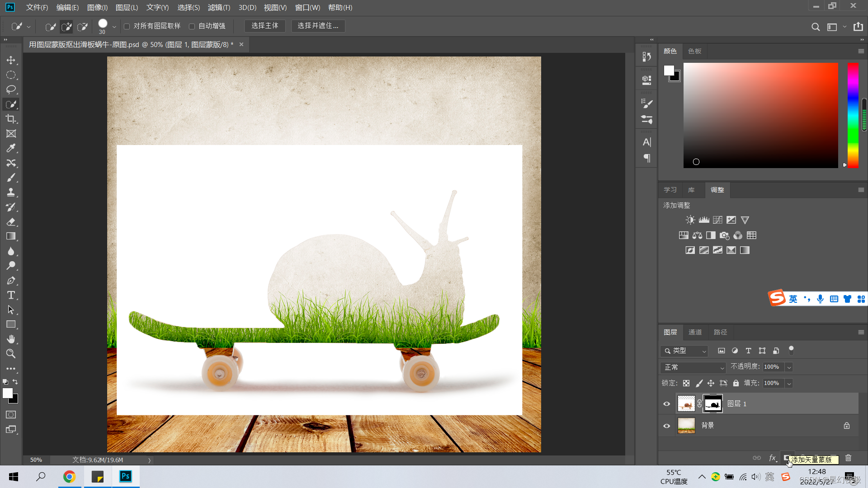Select the Hand tool

point(11,339)
